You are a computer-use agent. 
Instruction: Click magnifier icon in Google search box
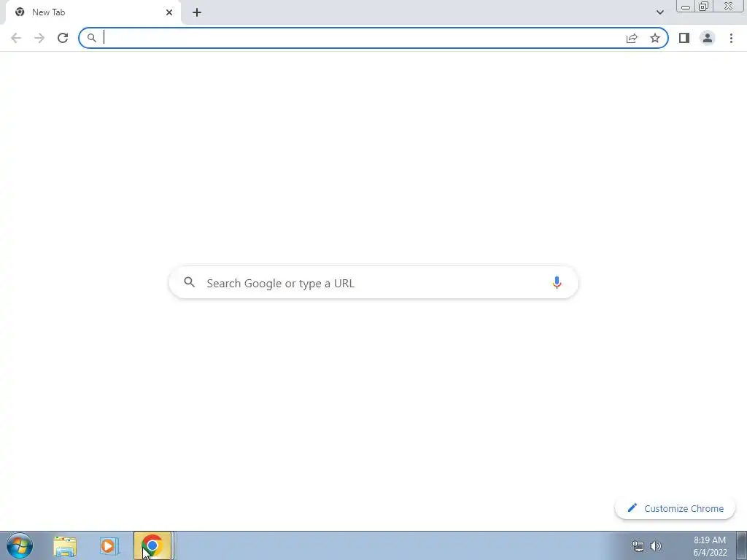(190, 282)
